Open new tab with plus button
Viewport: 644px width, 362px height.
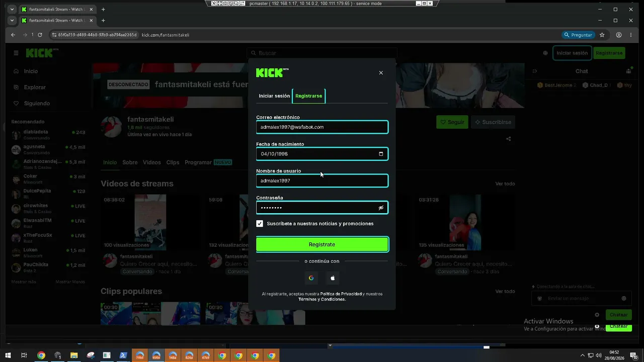(x=103, y=21)
